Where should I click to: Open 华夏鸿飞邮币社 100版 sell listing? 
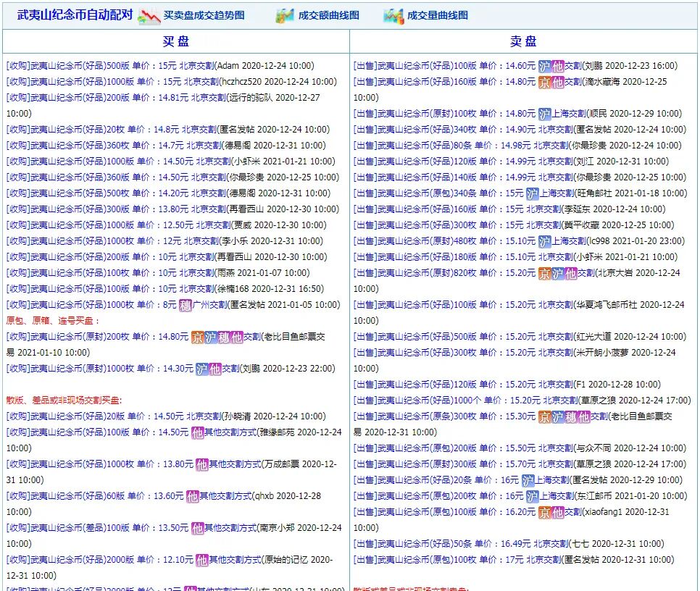click(519, 313)
